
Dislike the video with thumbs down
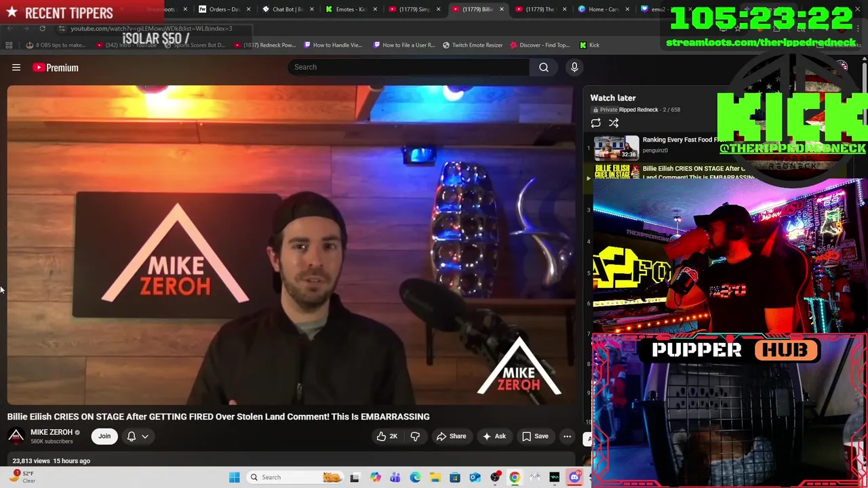415,436
